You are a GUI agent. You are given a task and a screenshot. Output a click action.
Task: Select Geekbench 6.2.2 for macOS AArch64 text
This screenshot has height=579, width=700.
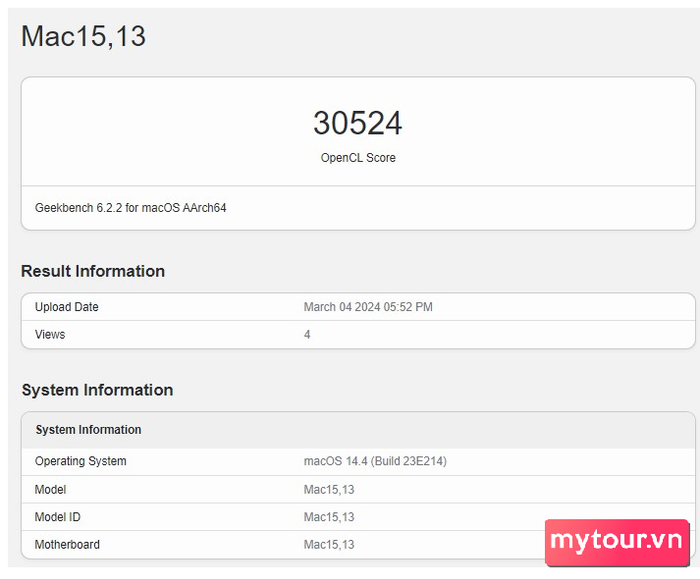(130, 208)
